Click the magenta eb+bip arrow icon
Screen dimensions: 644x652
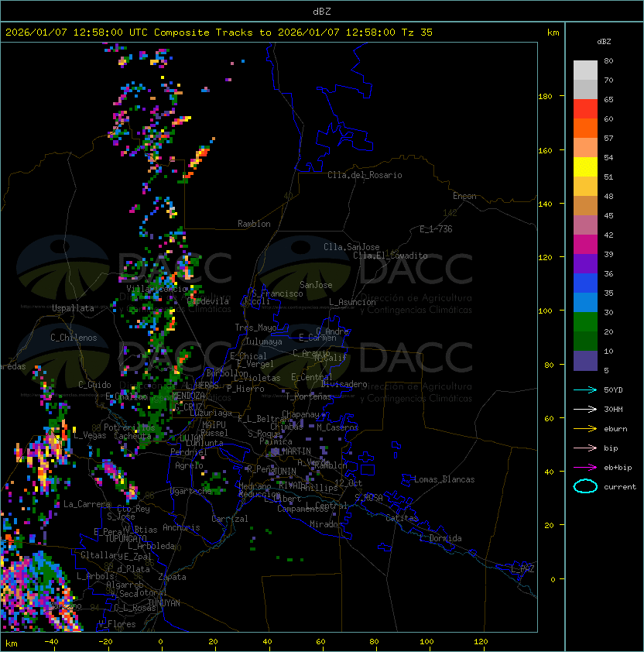585,468
